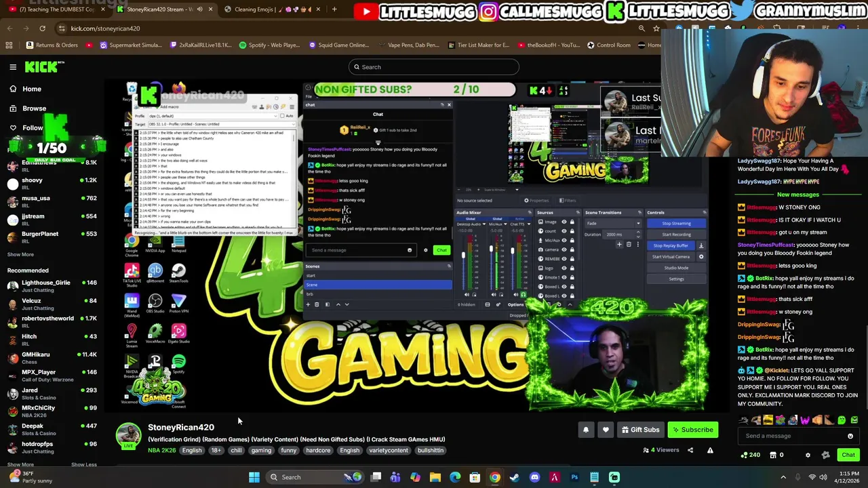Open Photoshop from the taskbar

pos(574,477)
